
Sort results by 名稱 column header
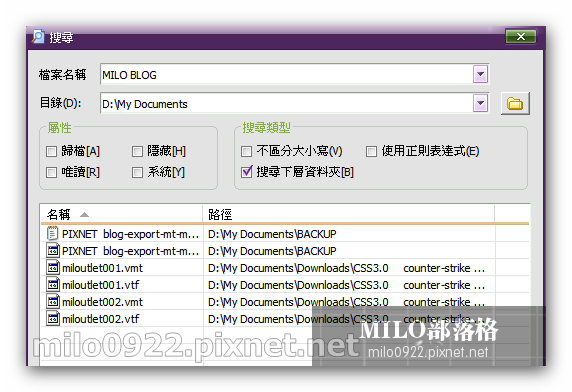click(x=121, y=214)
